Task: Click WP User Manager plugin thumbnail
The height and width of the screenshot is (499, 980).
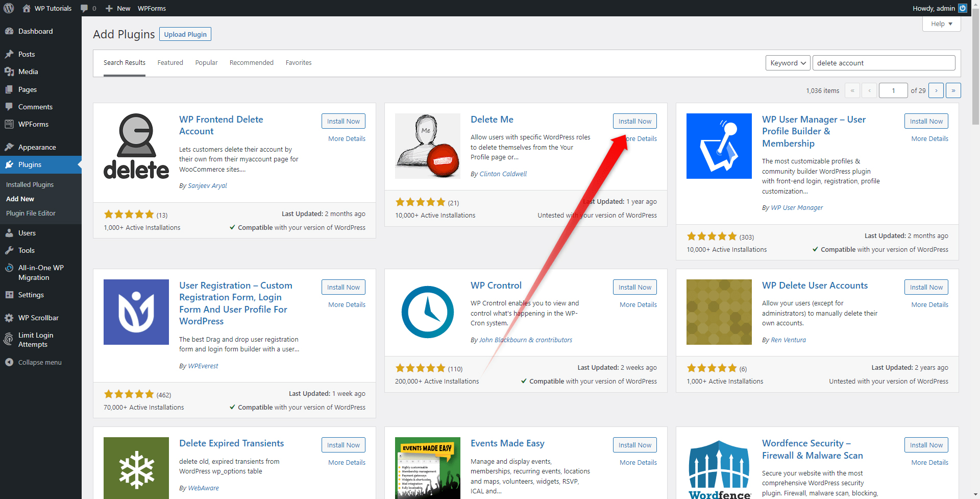Action: (x=719, y=146)
